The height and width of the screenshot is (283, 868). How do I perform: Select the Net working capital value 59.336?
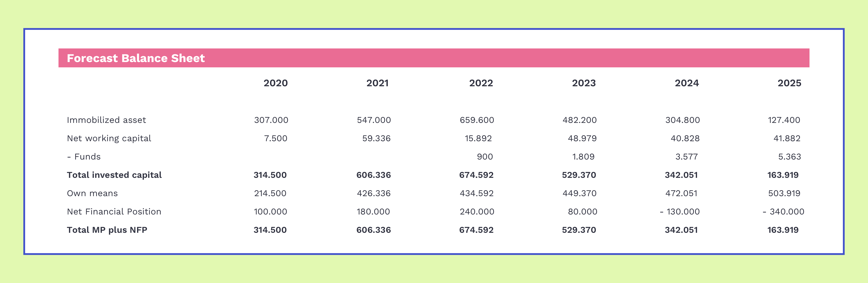pyautogui.click(x=376, y=138)
